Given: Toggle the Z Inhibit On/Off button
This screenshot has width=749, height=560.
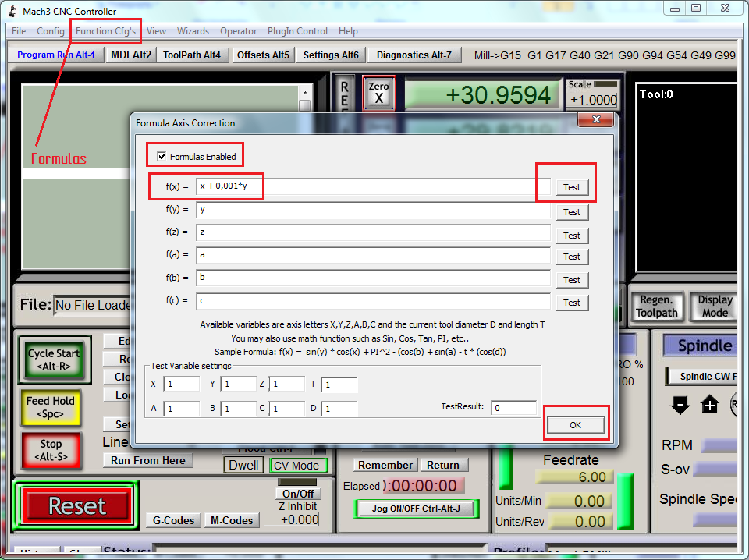Looking at the screenshot, I should (298, 493).
